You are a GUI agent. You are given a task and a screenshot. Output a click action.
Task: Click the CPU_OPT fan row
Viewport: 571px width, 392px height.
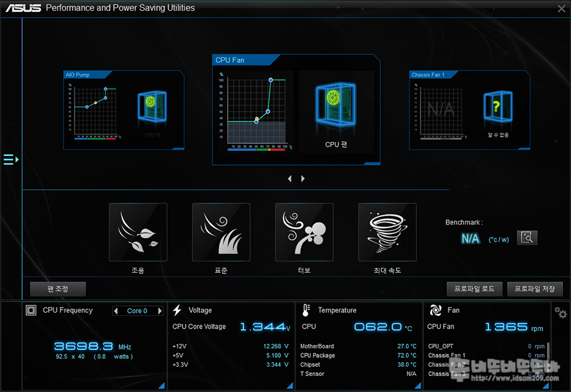[487, 346]
